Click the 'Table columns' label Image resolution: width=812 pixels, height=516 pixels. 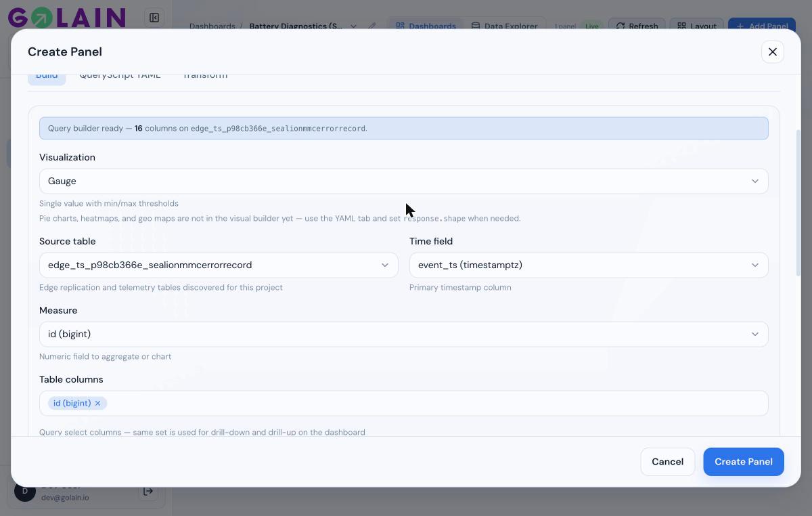[71, 379]
